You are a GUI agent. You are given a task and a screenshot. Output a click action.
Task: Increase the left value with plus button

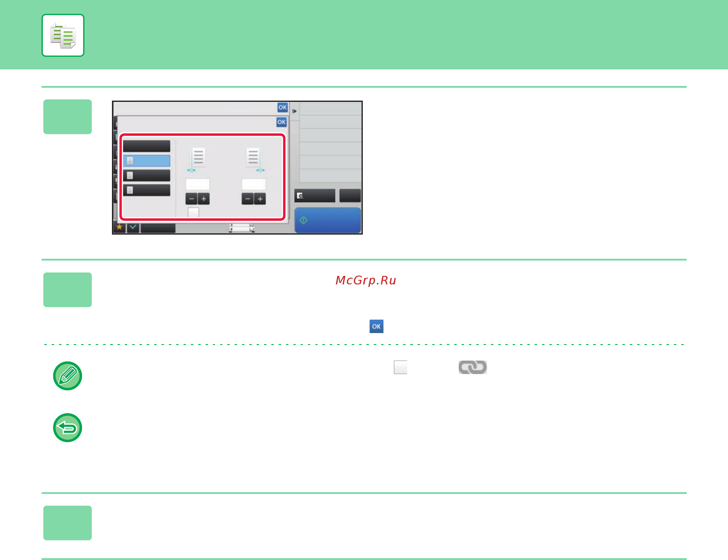[x=204, y=199]
